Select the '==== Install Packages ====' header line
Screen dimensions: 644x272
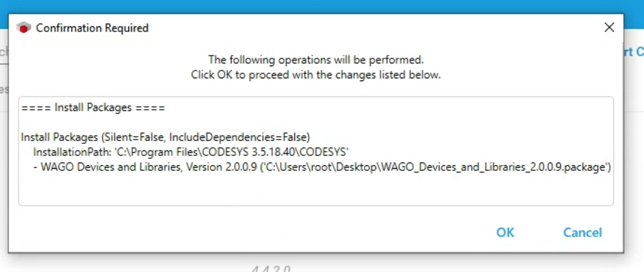click(93, 108)
